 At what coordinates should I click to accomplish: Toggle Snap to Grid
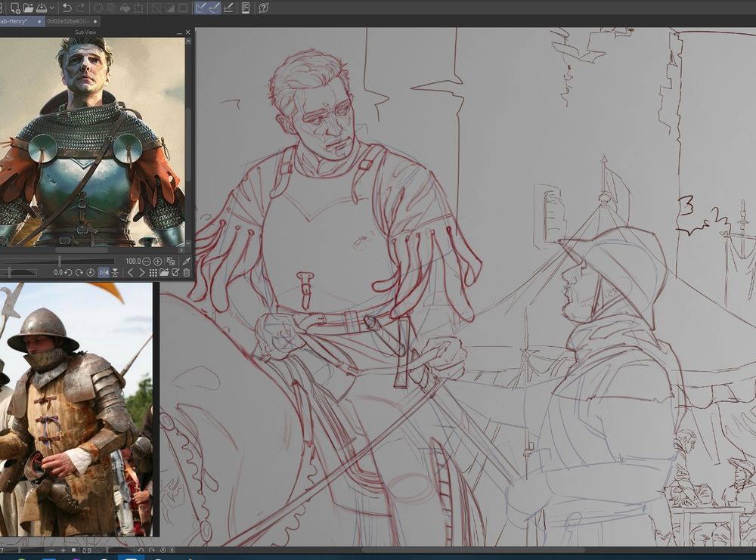(228, 8)
